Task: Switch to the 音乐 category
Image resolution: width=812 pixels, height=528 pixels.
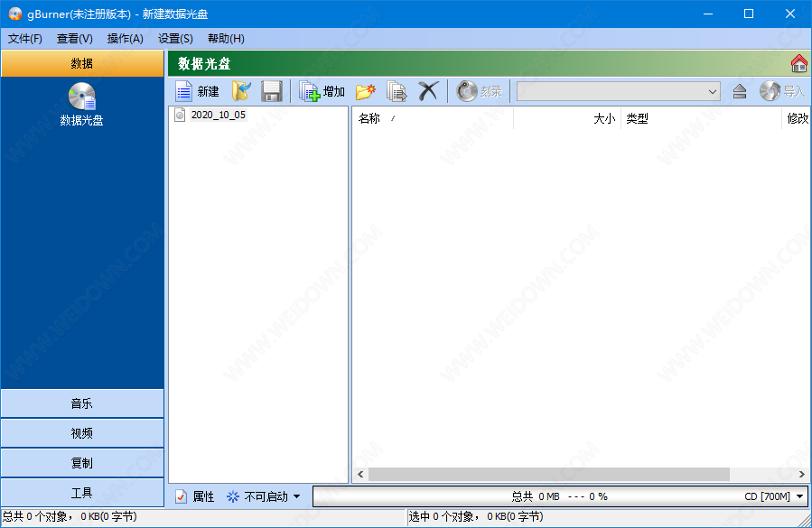Action: point(82,403)
